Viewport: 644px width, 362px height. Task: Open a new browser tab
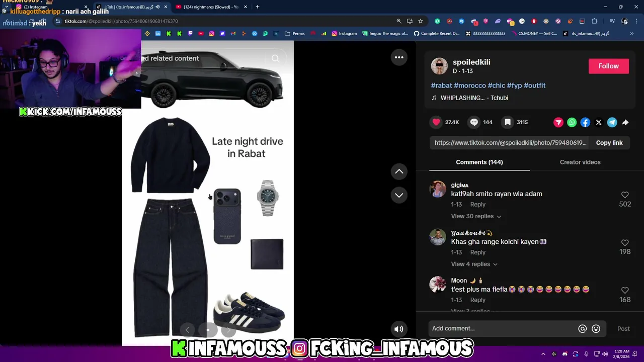pos(258,7)
